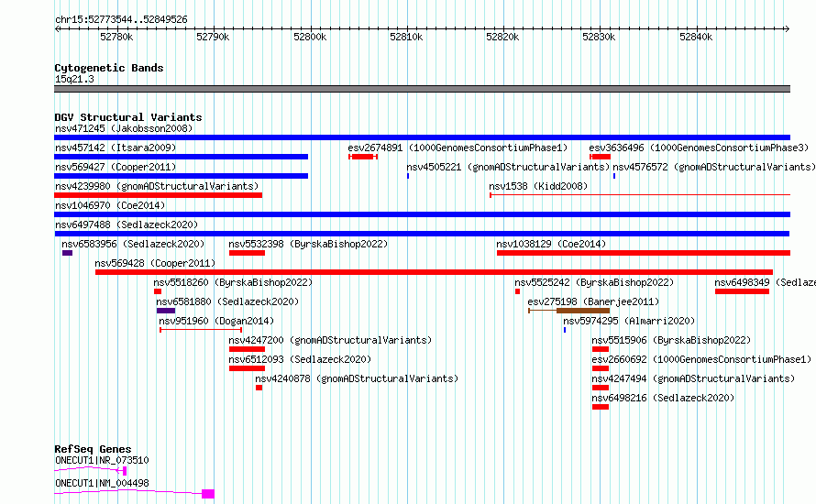Open nsv1538 (Kidd2008) variant label
Image resolution: width=816 pixels, height=504 pixels.
538,186
